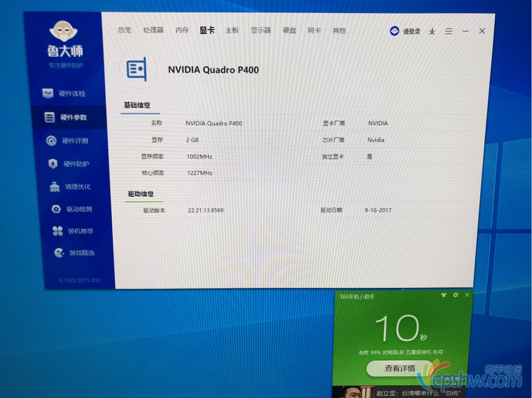Screen dimensions: 532x398
Task: Open 360 popup settings gear
Action: tap(455, 295)
